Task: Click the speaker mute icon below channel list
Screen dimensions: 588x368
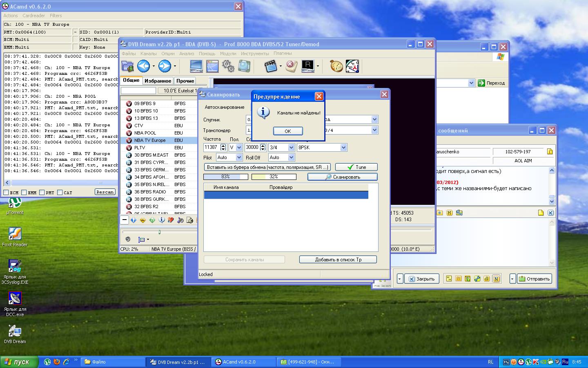Action: (128, 239)
